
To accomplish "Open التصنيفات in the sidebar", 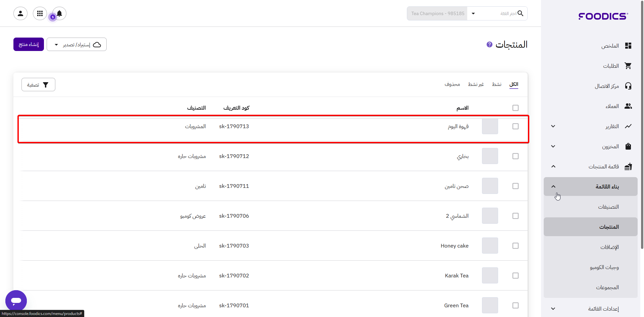I will click(608, 207).
